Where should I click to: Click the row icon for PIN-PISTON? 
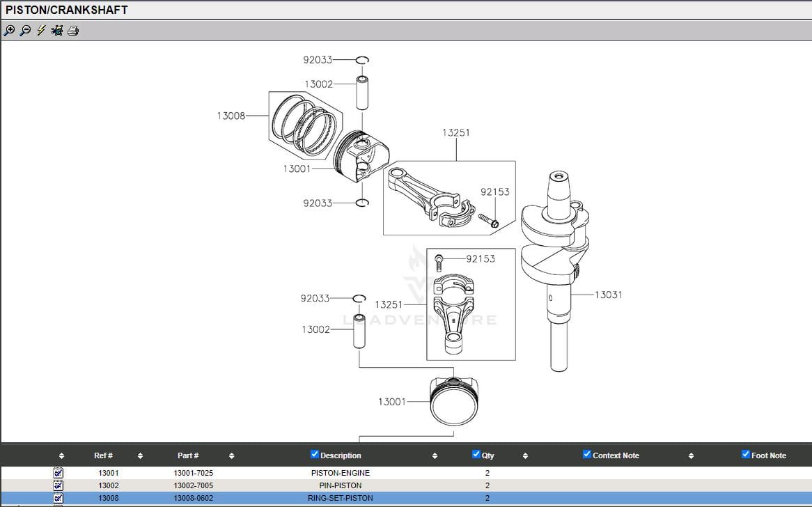(x=58, y=485)
